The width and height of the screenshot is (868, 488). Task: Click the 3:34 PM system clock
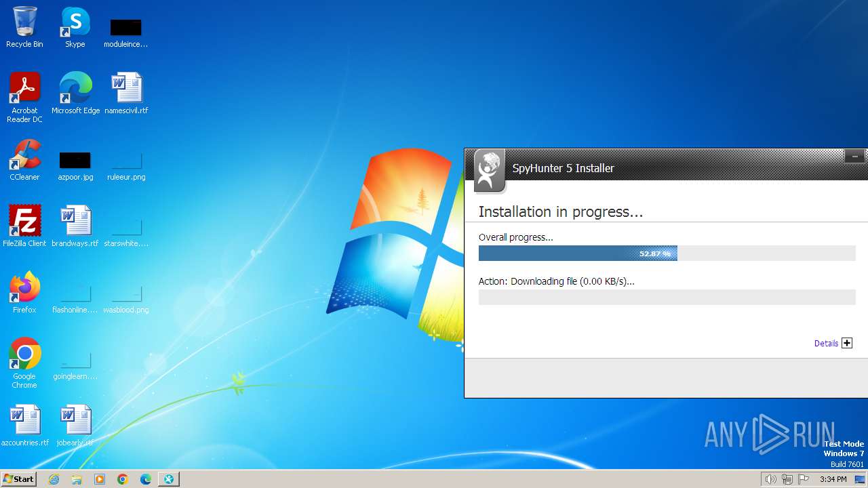click(833, 479)
